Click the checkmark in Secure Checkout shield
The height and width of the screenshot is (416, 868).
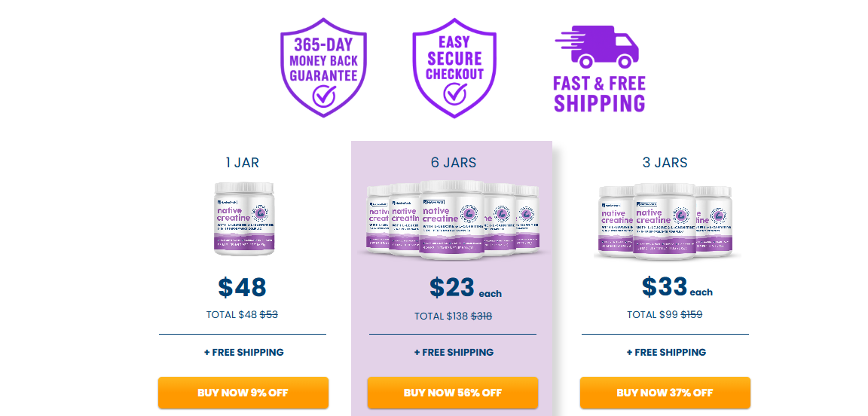click(455, 94)
